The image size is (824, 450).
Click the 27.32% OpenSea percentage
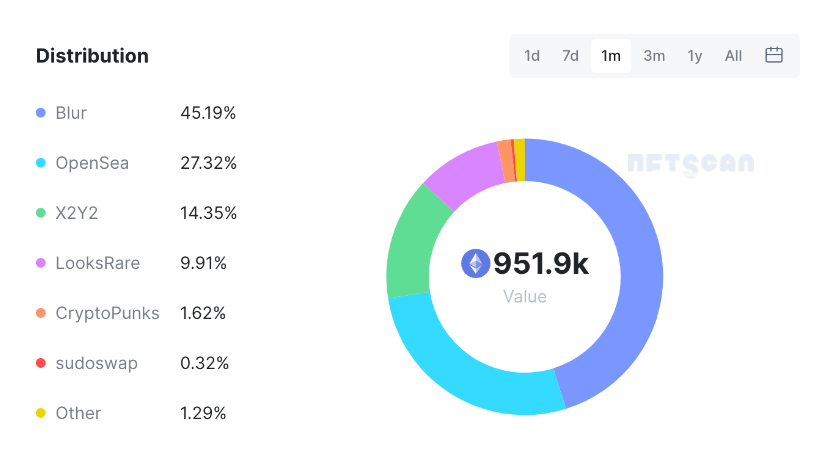click(x=209, y=163)
